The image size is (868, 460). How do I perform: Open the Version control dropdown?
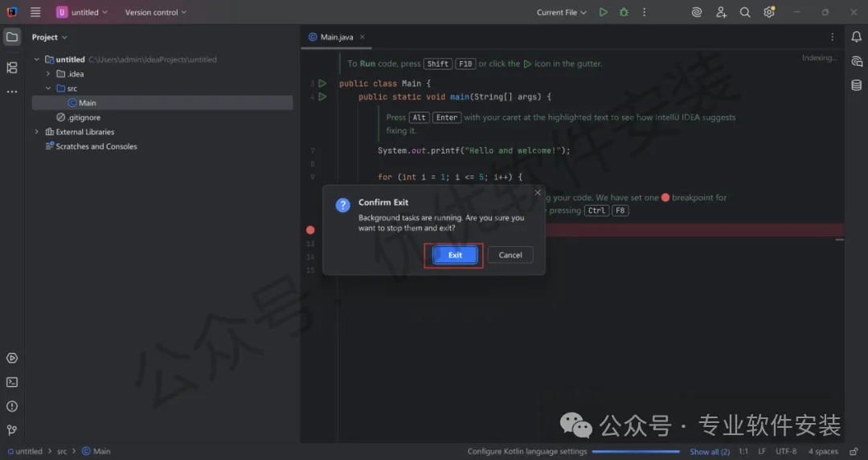(x=156, y=11)
